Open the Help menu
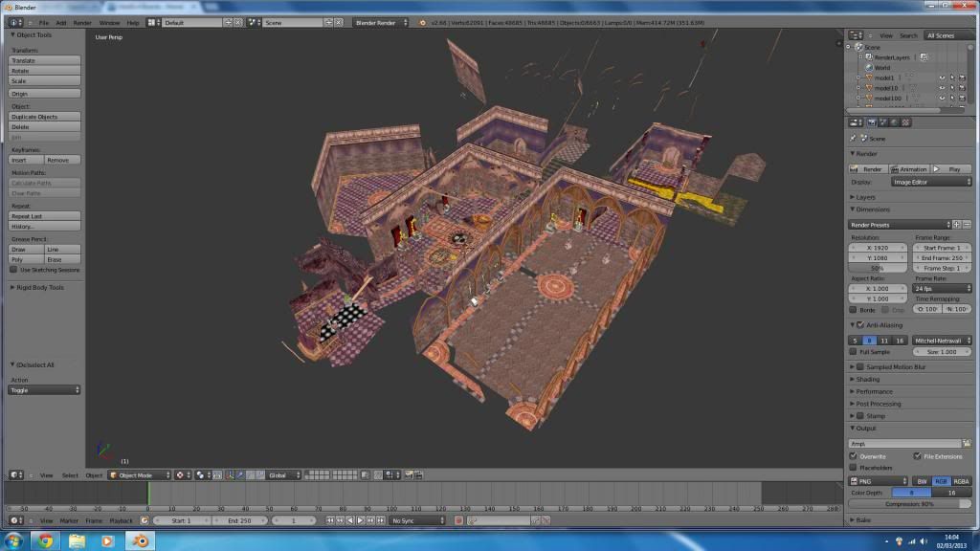The width and height of the screenshot is (980, 551). [133, 23]
